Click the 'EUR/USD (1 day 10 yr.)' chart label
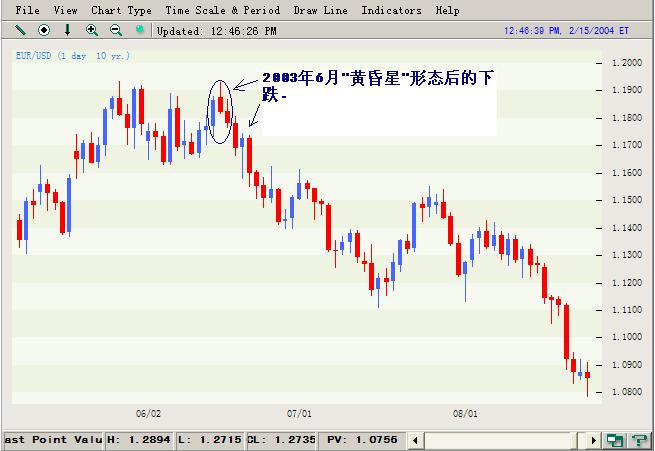Screen dimensions: 655x451 tap(73, 56)
